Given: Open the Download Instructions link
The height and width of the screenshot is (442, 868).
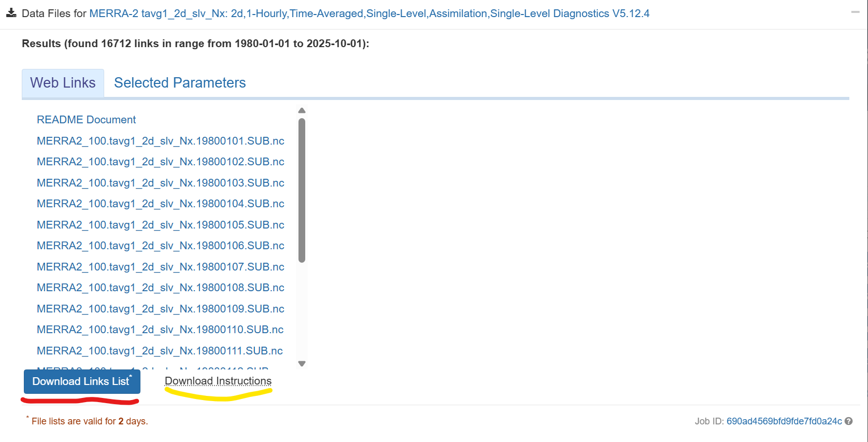Looking at the screenshot, I should (x=218, y=381).
